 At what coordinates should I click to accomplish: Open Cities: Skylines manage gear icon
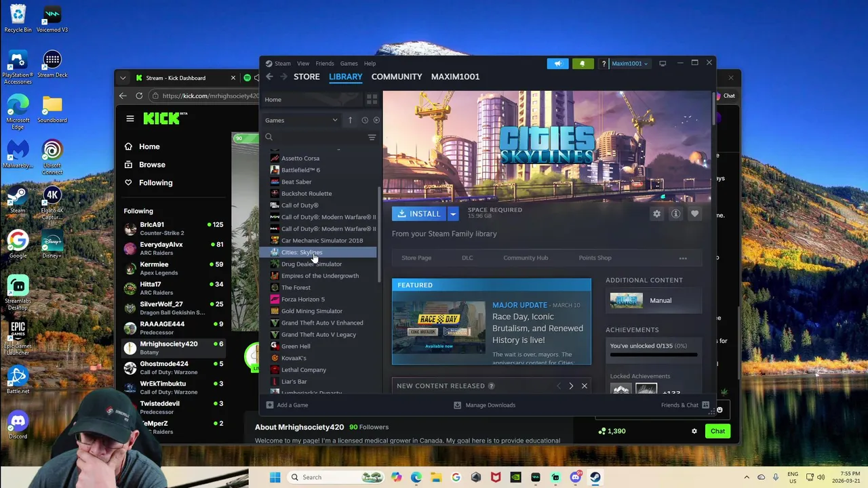click(656, 213)
